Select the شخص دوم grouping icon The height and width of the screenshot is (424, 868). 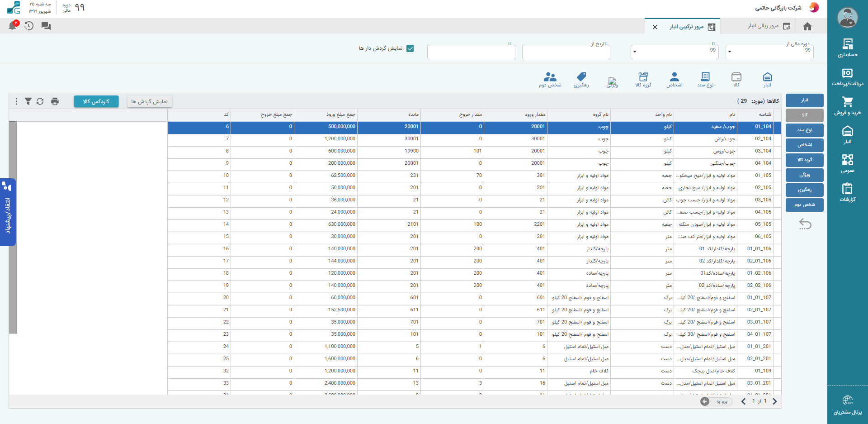(x=550, y=79)
